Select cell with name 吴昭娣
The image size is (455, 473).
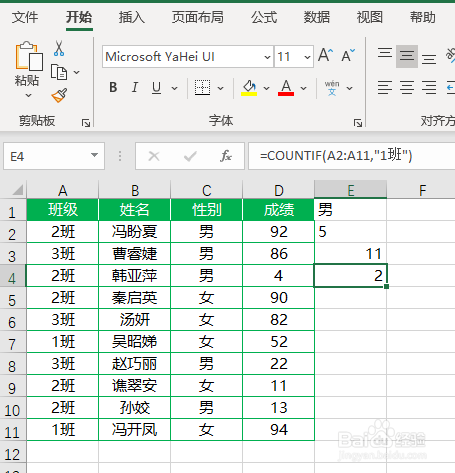tap(134, 342)
